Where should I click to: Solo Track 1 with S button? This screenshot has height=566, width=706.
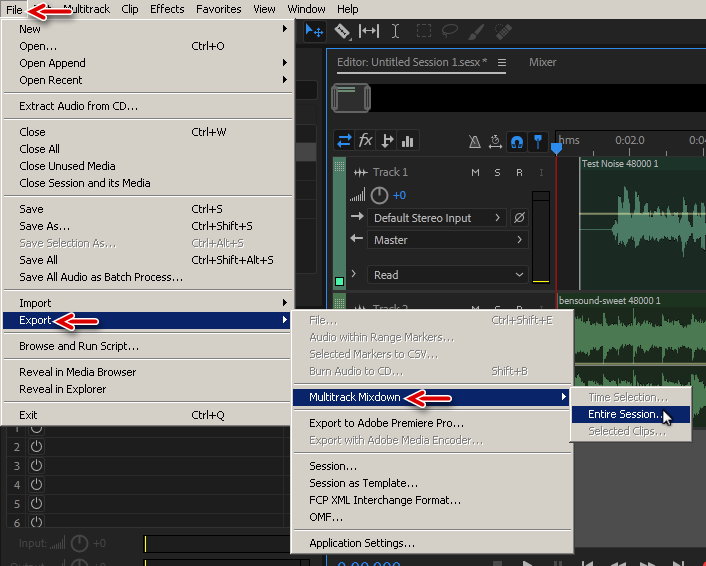(497, 172)
